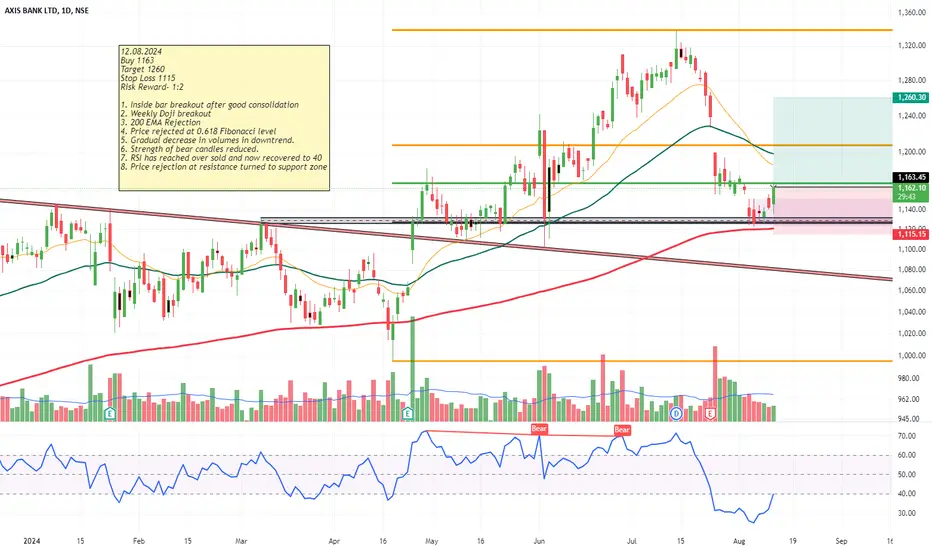Click 'Inside bar breakout after good consolidation' line

click(x=210, y=105)
